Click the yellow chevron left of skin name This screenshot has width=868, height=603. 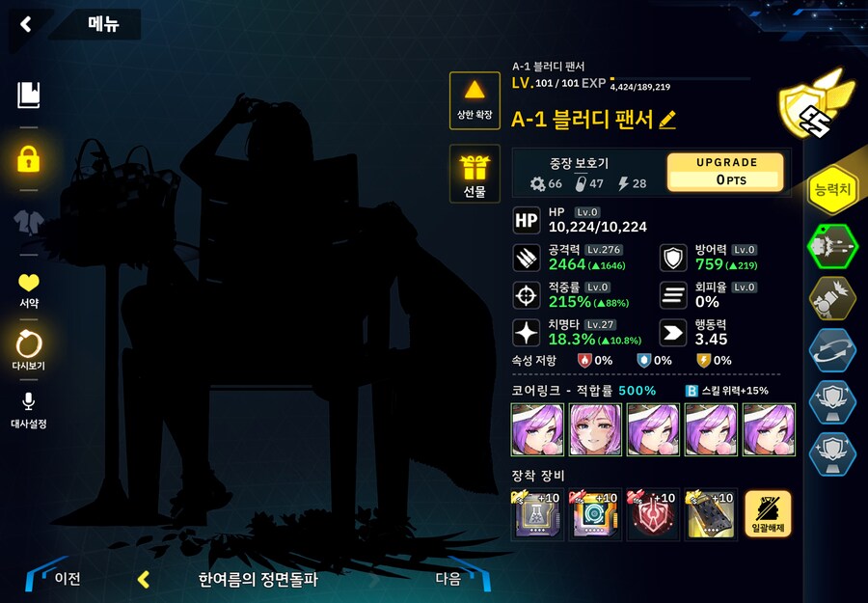[144, 579]
